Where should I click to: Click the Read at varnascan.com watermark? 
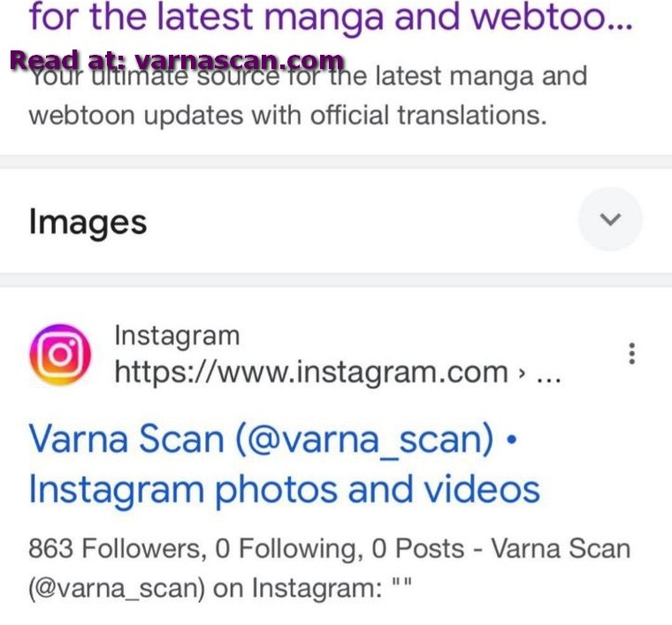pyautogui.click(x=178, y=60)
